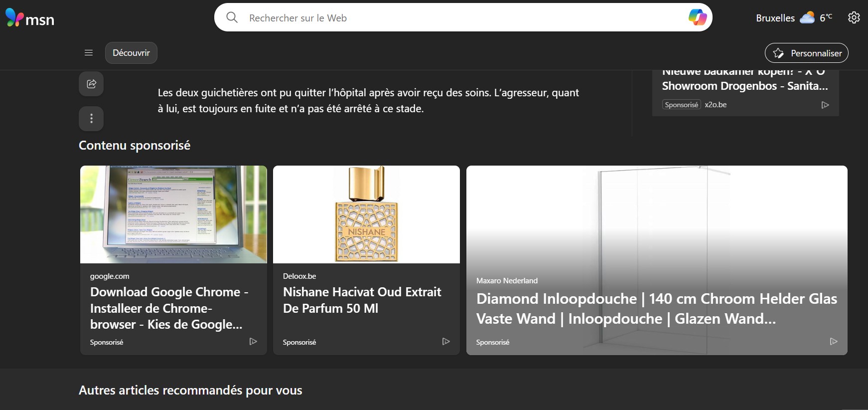Click ad choices icon on Nishane perfume card
Screen dimensions: 868x410
point(446,342)
